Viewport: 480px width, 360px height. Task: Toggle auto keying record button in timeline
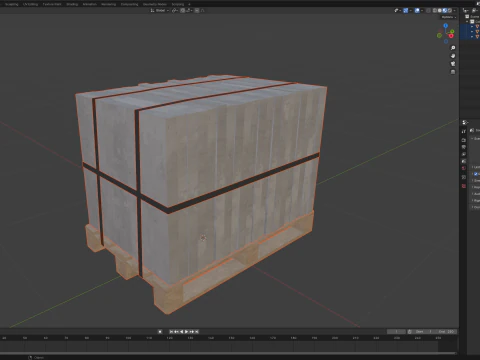coord(160,332)
